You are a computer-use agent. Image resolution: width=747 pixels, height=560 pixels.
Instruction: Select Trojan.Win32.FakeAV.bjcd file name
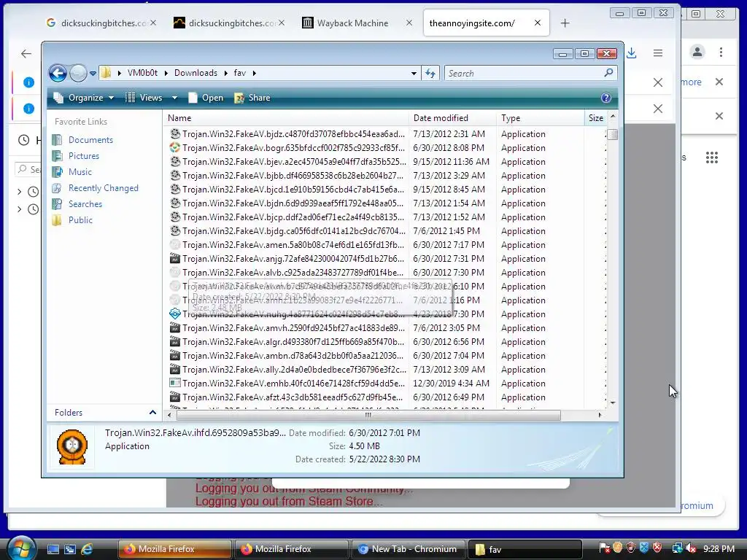(x=293, y=190)
